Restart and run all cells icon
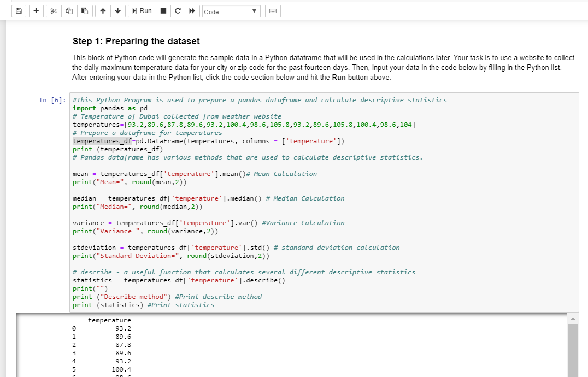The height and width of the screenshot is (377, 588). tap(192, 11)
